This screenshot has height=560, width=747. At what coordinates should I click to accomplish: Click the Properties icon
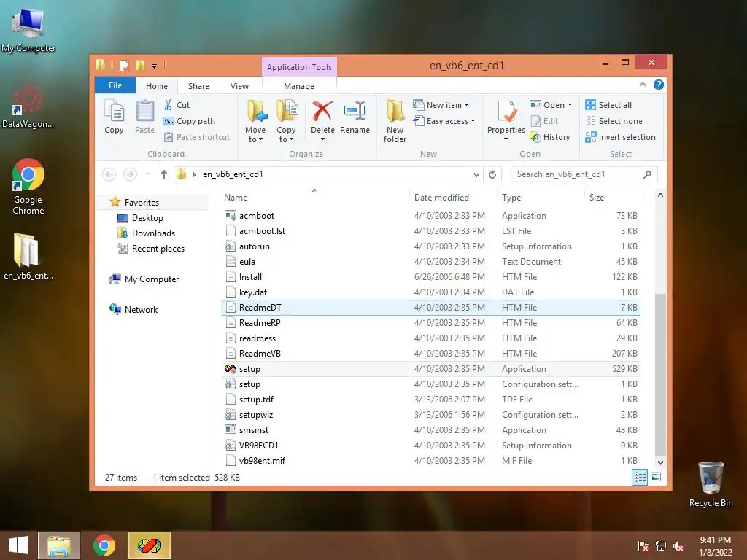click(x=506, y=111)
